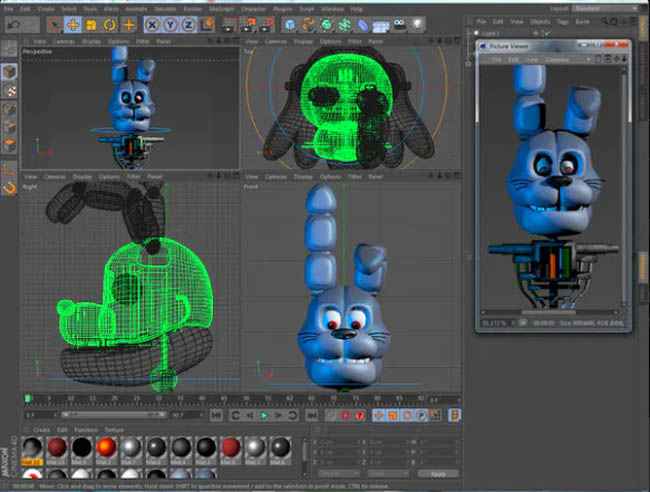
Task: Click the Record Active Objects red button
Action: tap(345, 415)
